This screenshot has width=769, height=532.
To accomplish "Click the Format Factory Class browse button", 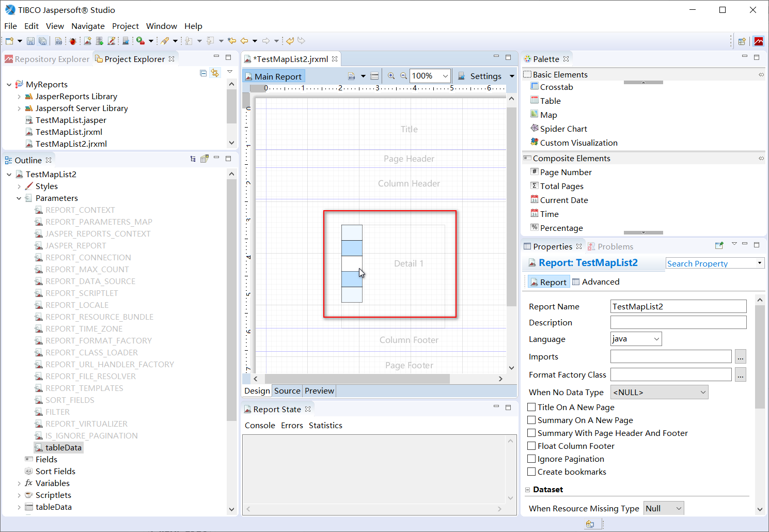I will click(741, 374).
